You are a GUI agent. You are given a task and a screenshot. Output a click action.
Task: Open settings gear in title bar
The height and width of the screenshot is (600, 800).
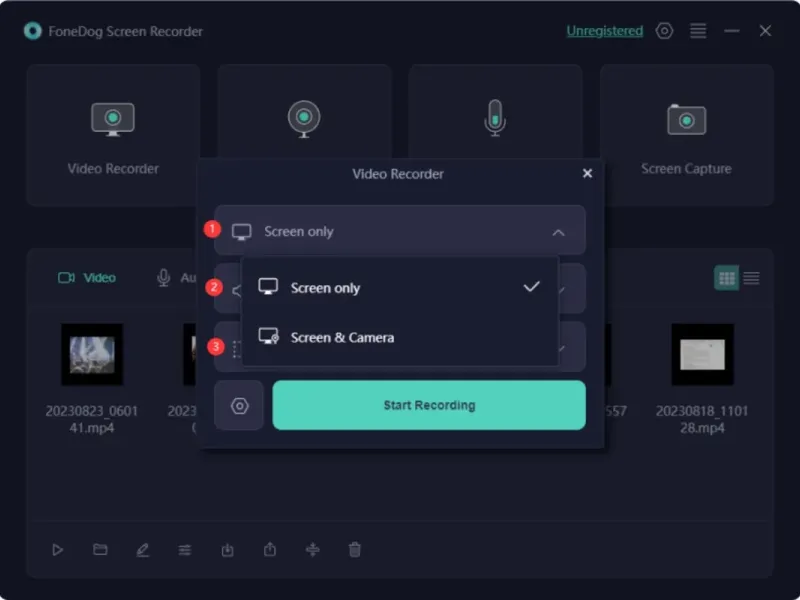tap(664, 31)
